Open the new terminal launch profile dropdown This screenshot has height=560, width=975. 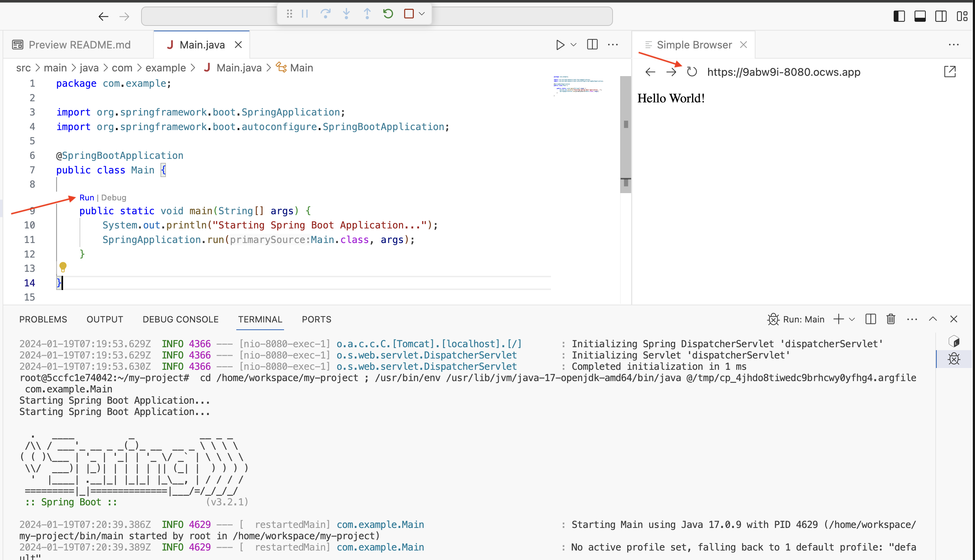(852, 319)
